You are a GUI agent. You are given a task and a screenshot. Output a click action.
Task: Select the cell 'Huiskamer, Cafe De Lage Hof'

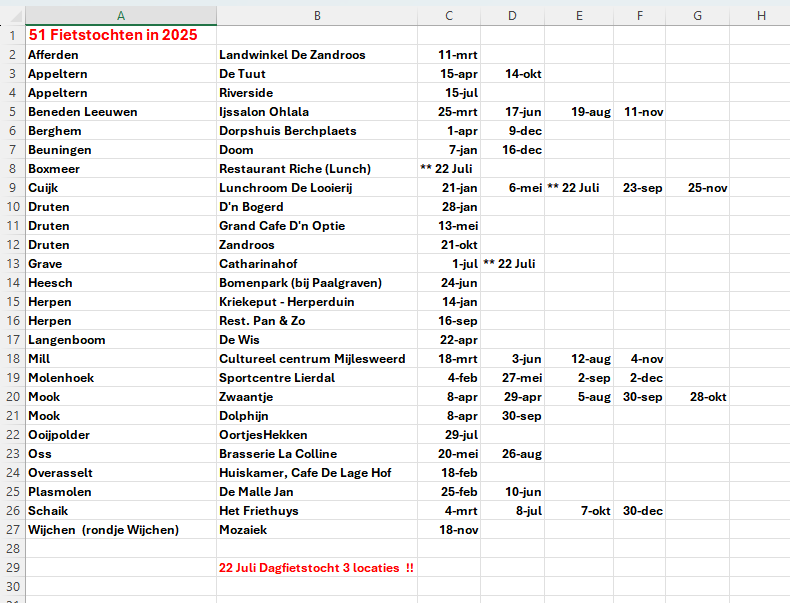[x=317, y=473]
